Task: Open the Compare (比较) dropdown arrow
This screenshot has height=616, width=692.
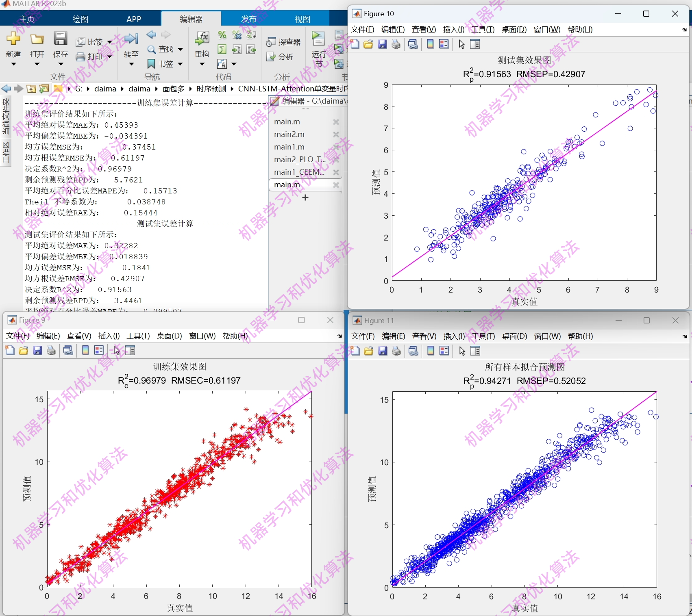Action: pos(109,42)
